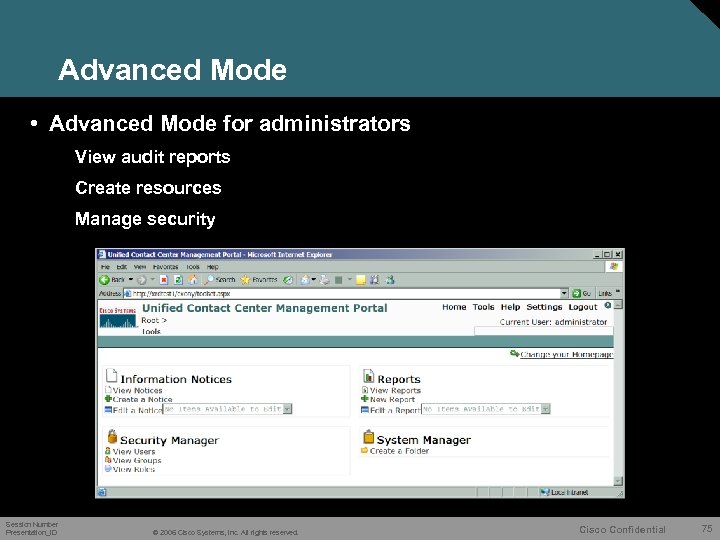Click the Tools link in the portal header
This screenshot has height=540, width=720.
click(484, 307)
